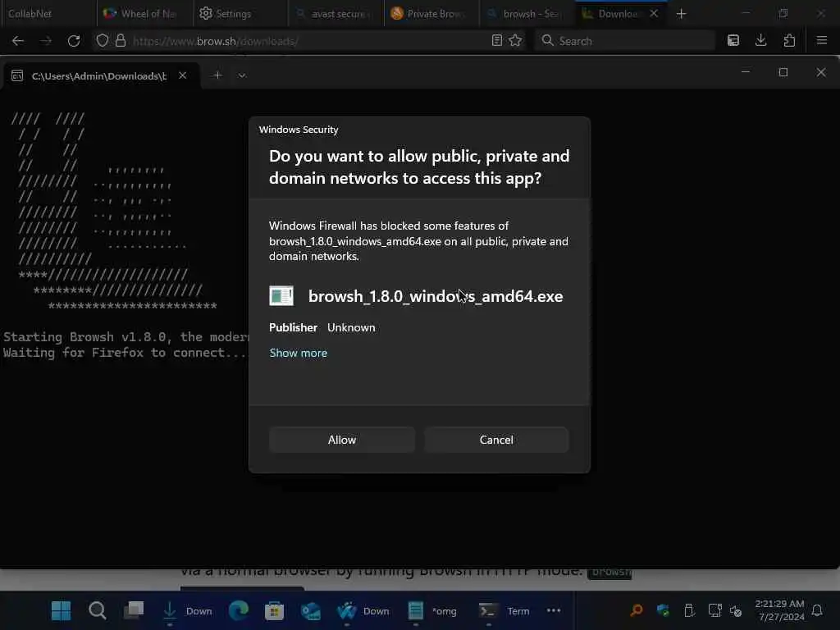The image size is (840, 630).
Task: Close the terminal tab
Action: (x=183, y=75)
